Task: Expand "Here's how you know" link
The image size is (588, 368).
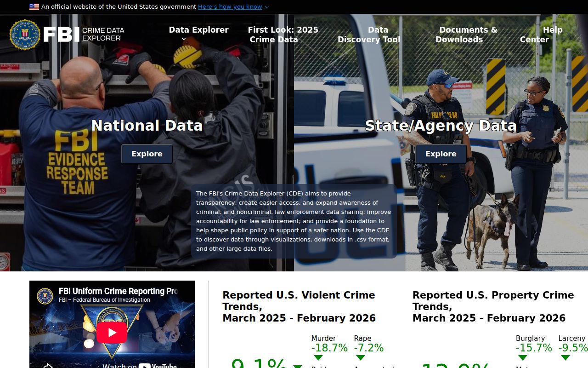Action: [x=233, y=7]
